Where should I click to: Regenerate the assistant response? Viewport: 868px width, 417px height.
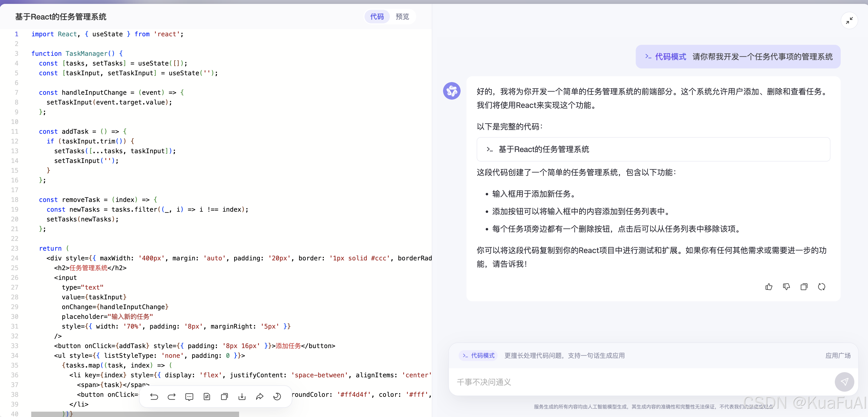(821, 287)
